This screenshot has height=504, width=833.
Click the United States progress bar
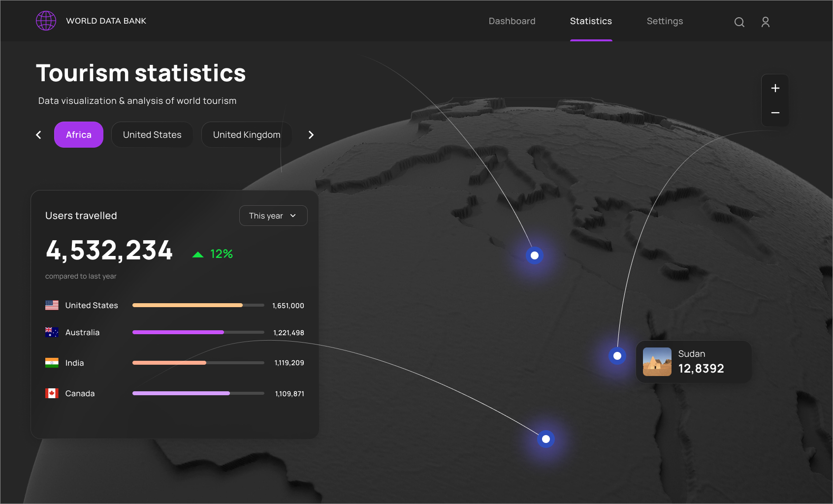tap(198, 305)
